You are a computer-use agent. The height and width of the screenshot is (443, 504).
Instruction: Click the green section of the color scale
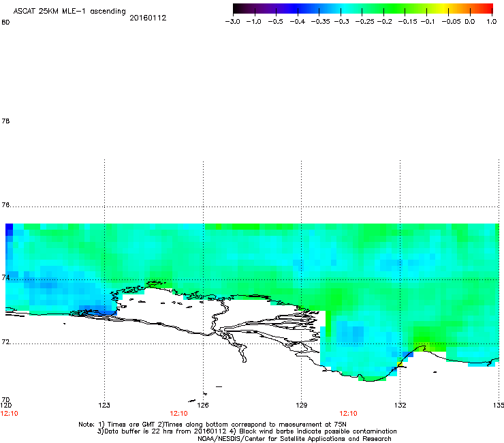[395, 8]
